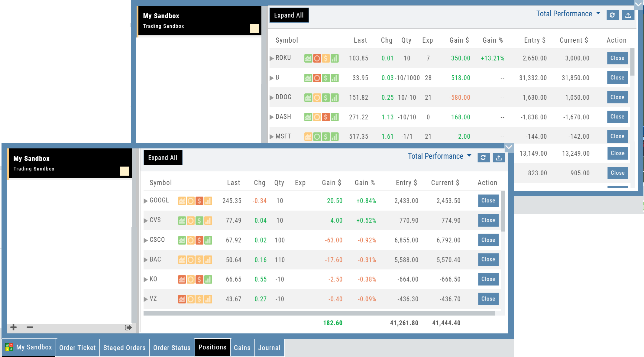Click the red chart icon for VZ

(x=182, y=299)
